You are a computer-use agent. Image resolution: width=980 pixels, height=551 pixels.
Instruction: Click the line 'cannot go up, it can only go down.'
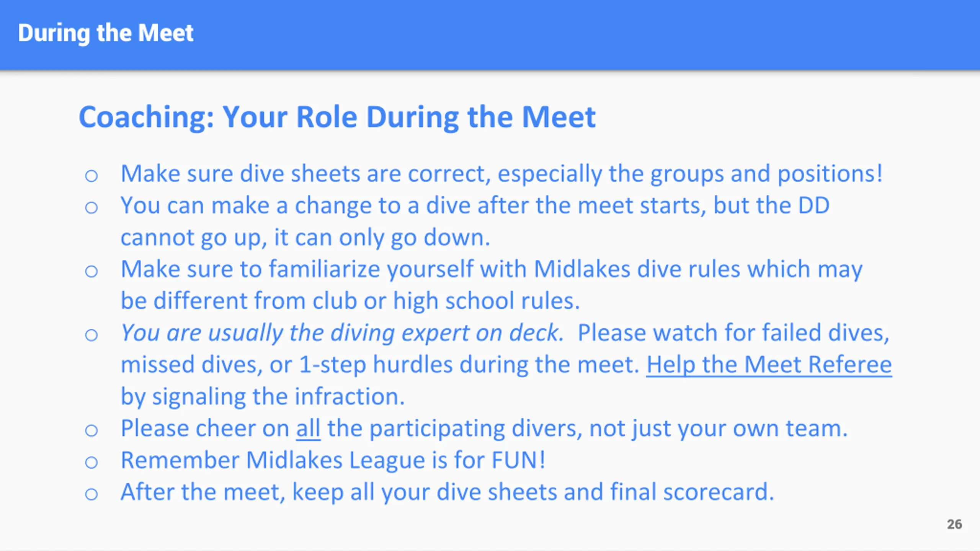(305, 238)
